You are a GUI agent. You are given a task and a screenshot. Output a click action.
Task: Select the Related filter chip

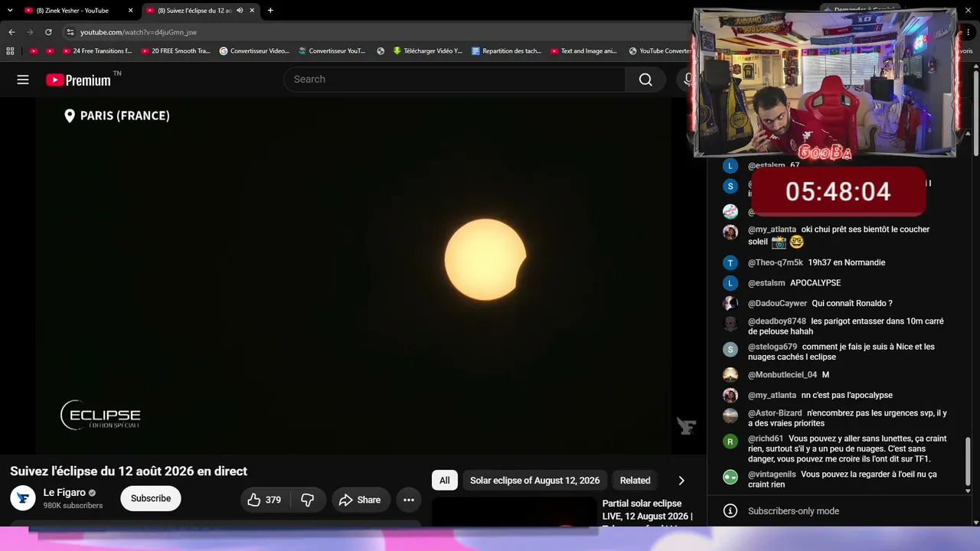[x=635, y=481]
